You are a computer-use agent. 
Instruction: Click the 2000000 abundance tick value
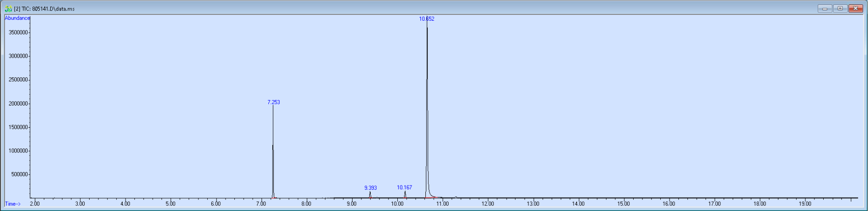coord(18,104)
